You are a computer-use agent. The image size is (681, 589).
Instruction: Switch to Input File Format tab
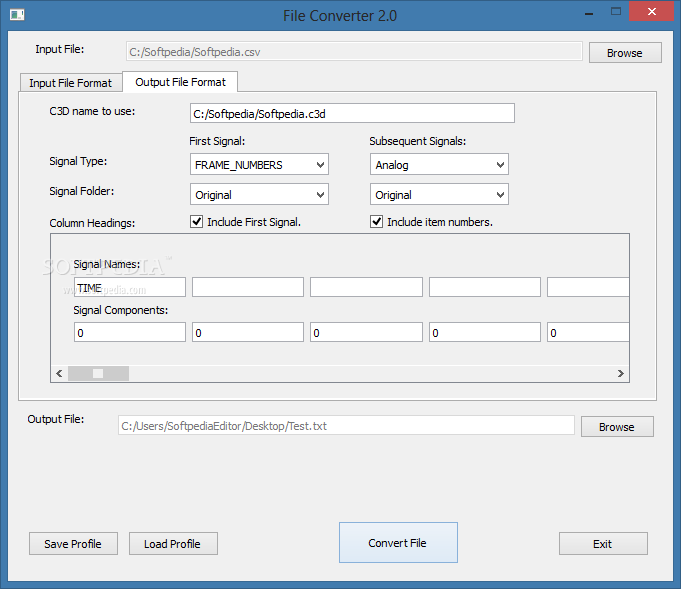pos(71,83)
